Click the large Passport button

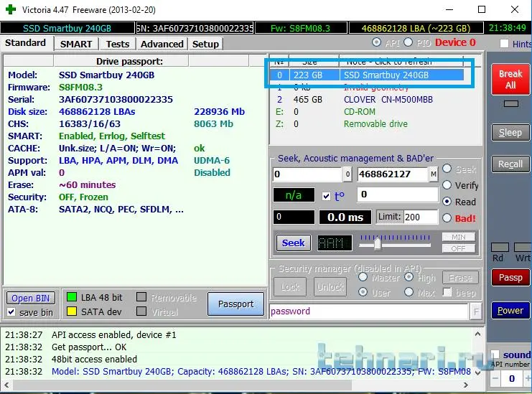[x=235, y=304]
